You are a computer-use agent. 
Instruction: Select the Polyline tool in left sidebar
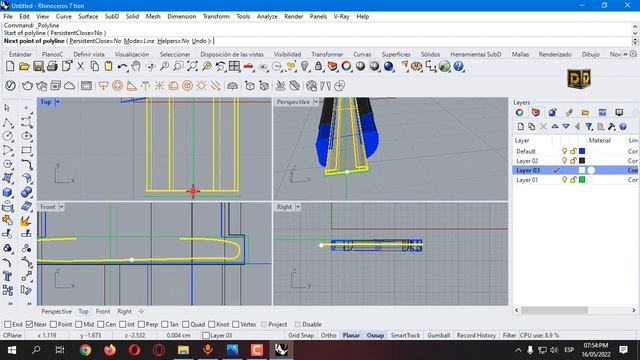click(8, 122)
